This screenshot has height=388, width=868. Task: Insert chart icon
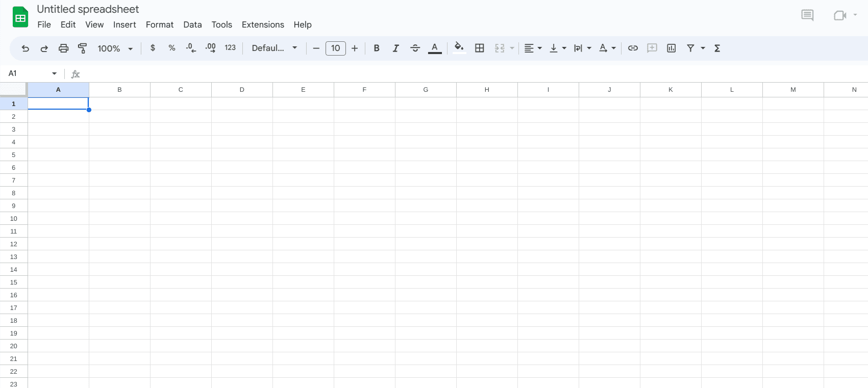point(671,48)
